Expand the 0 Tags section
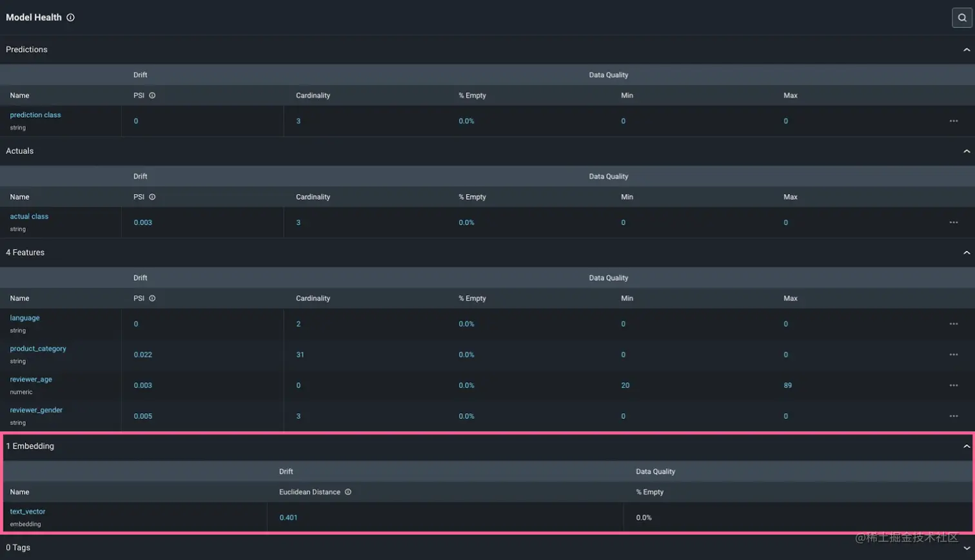Screen dimensions: 975x560 point(966,548)
